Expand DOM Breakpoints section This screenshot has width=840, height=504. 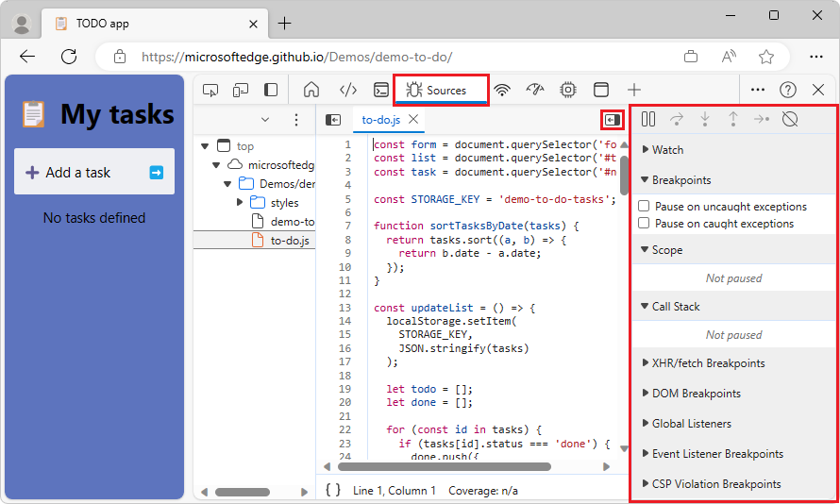coord(691,394)
